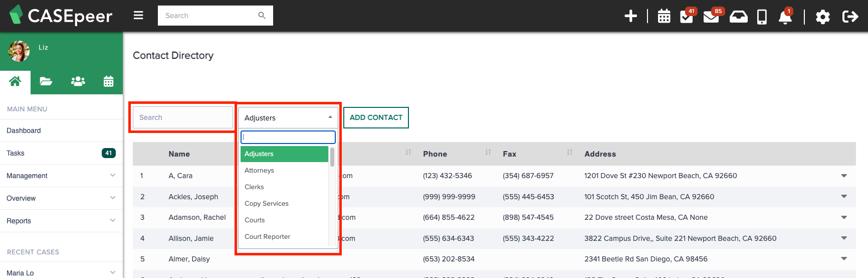This screenshot has height=278, width=868.
Task: Open notifications bell icon
Action: click(x=785, y=17)
